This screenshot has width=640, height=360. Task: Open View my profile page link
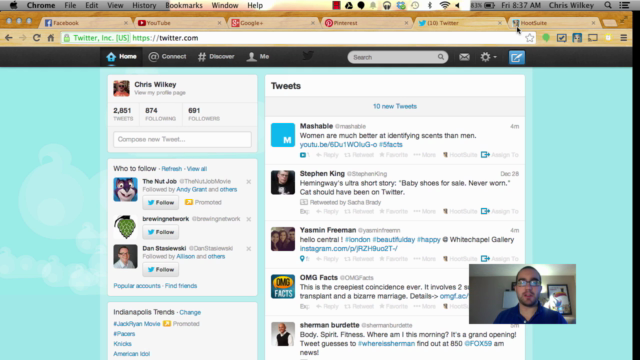click(x=160, y=93)
